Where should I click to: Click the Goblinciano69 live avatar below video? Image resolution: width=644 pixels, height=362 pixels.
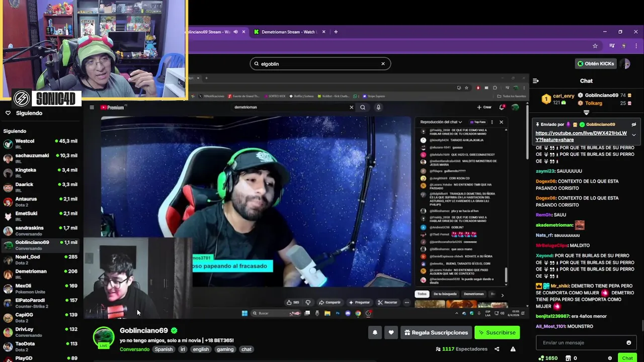click(x=103, y=338)
